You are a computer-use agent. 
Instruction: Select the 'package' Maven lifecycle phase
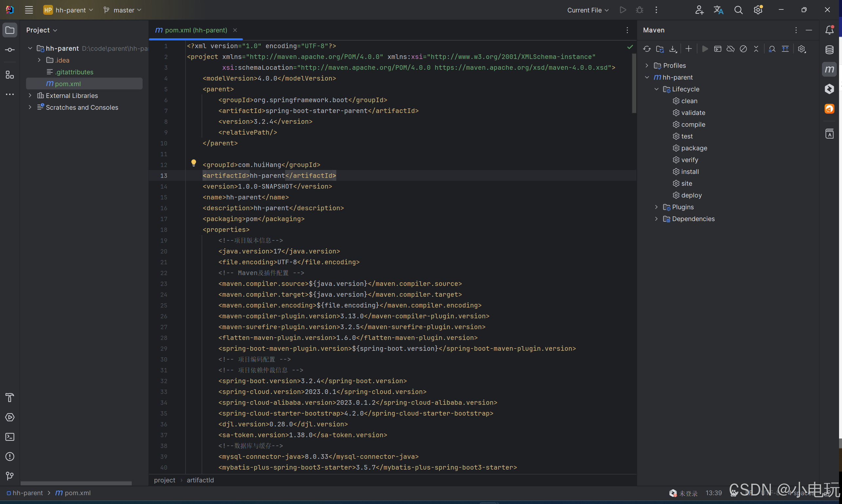click(693, 148)
